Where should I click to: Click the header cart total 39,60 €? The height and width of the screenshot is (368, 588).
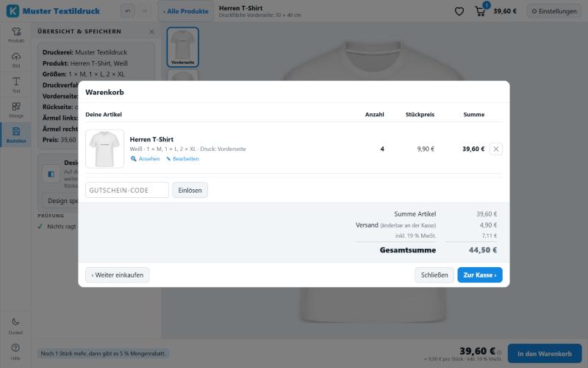click(x=505, y=11)
